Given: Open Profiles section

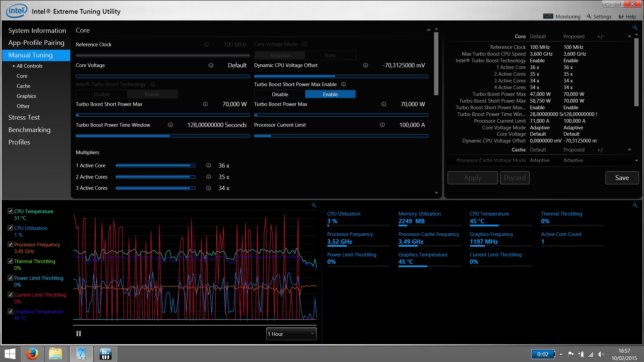Looking at the screenshot, I should 19,142.
